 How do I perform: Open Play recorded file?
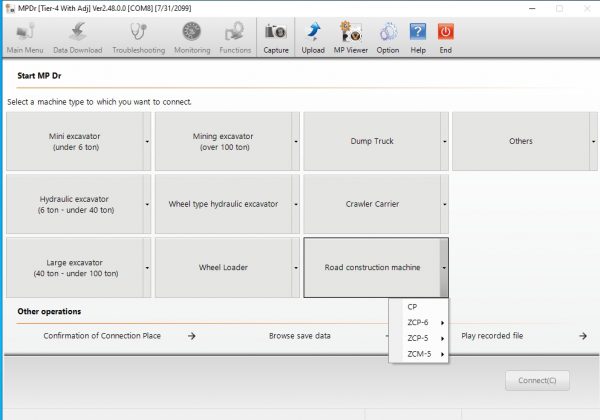(492, 336)
